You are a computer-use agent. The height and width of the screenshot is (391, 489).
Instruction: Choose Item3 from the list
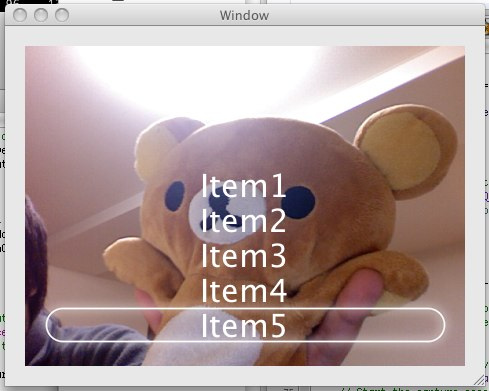(x=244, y=255)
